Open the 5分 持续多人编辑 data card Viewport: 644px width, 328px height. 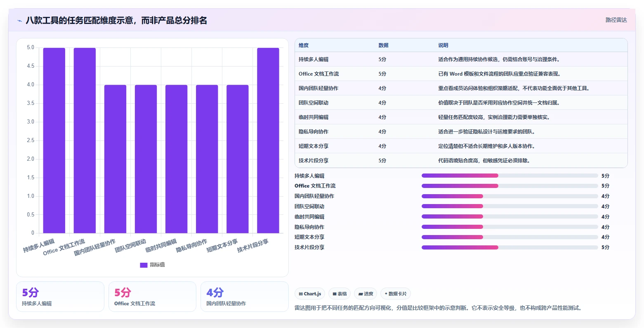(60, 297)
